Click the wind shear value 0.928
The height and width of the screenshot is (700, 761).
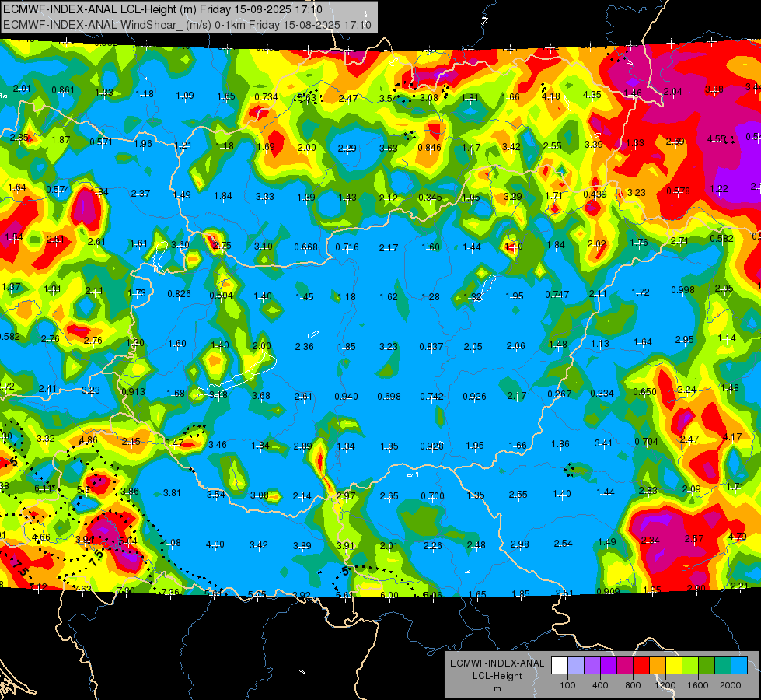(x=432, y=446)
